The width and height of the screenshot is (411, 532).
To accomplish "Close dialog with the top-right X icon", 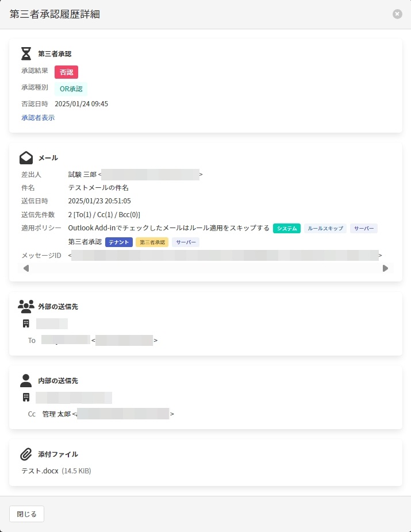I will [x=397, y=14].
